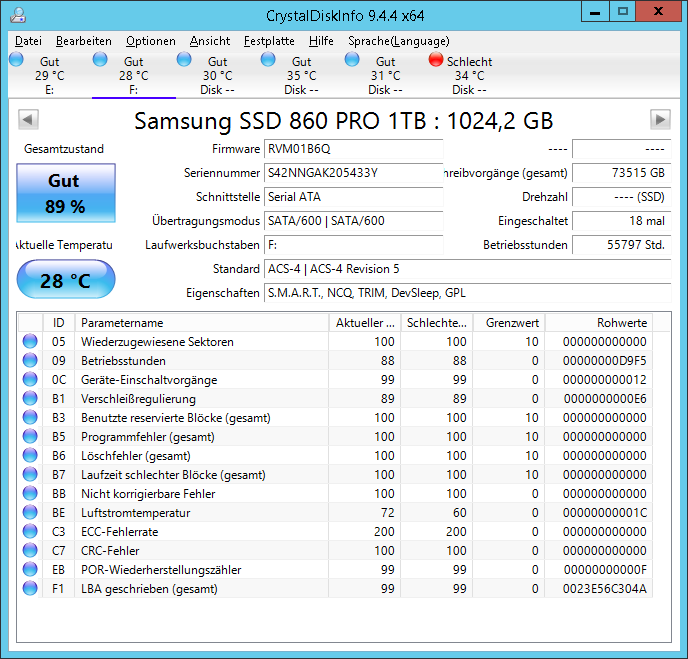This screenshot has width=688, height=659.
Task: Click the Eingeschaltet value 18 mal
Action: click(x=622, y=221)
